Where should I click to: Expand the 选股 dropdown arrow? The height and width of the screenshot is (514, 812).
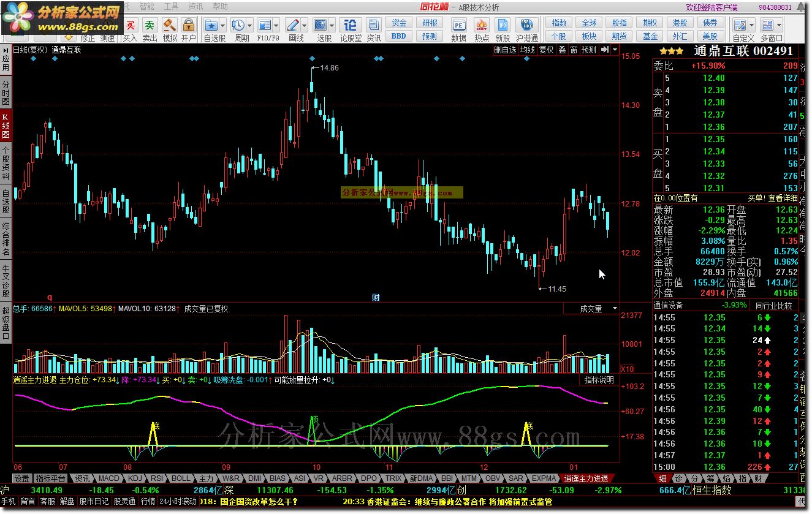(333, 26)
